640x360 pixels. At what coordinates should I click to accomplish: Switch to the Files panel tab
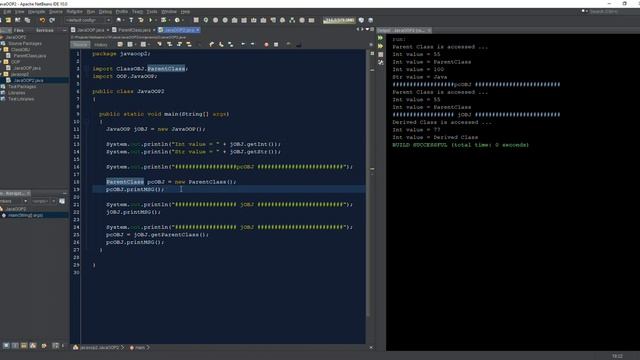coord(19,30)
